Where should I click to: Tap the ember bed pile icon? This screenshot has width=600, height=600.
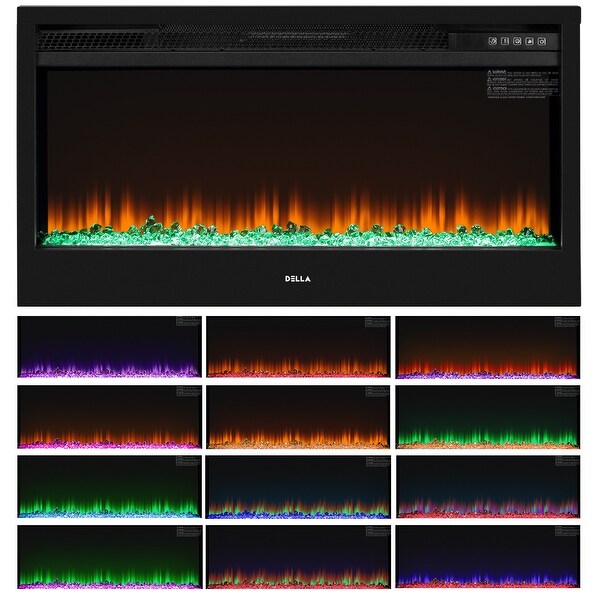tap(530, 41)
